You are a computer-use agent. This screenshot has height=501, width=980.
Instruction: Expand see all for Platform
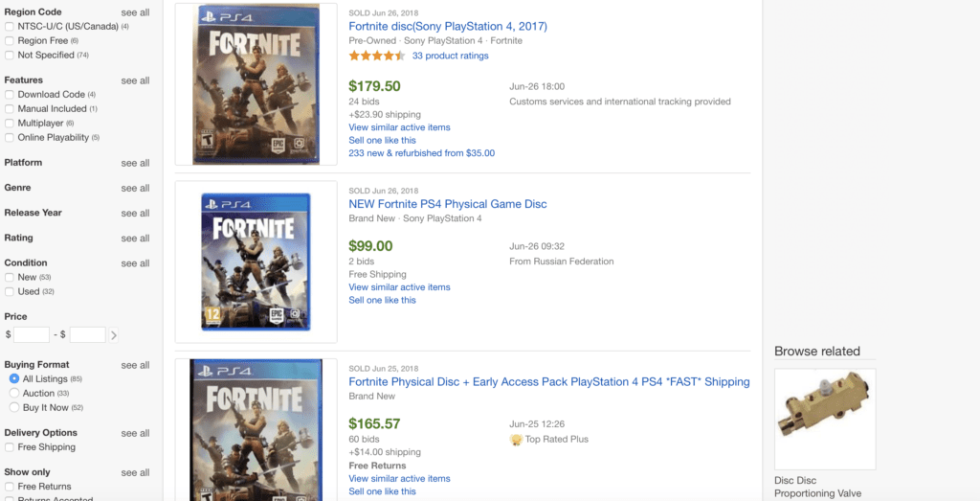[x=136, y=163]
